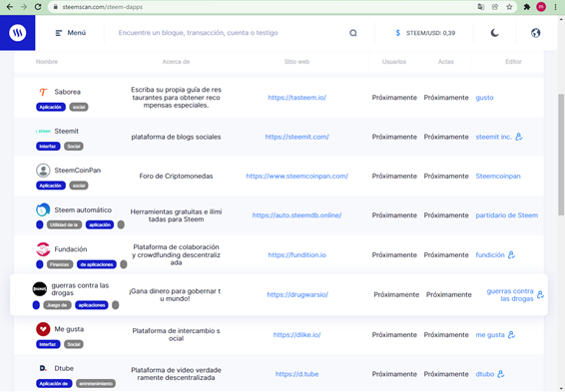Click the Editor column header
Image resolution: width=565 pixels, height=392 pixels.
tap(513, 62)
